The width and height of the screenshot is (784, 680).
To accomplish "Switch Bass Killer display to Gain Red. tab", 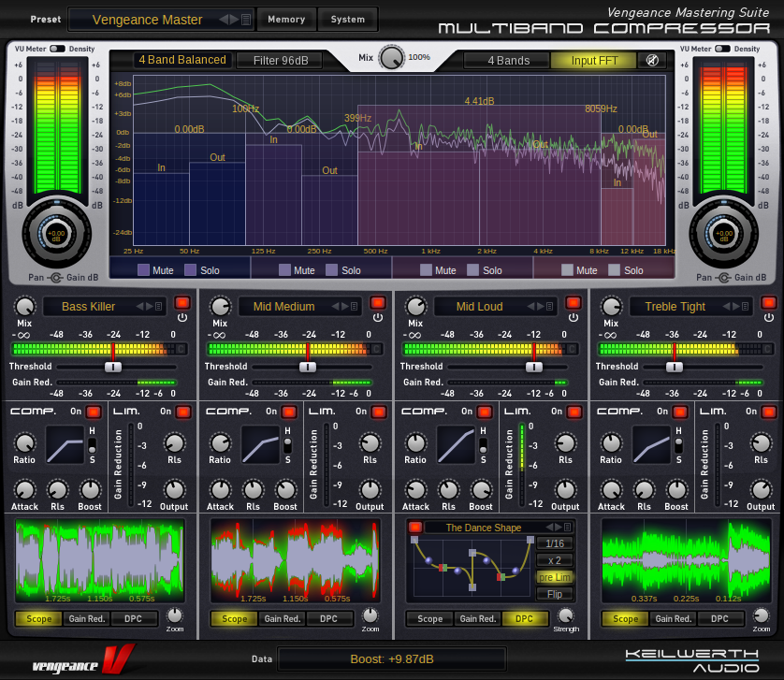I will point(87,618).
